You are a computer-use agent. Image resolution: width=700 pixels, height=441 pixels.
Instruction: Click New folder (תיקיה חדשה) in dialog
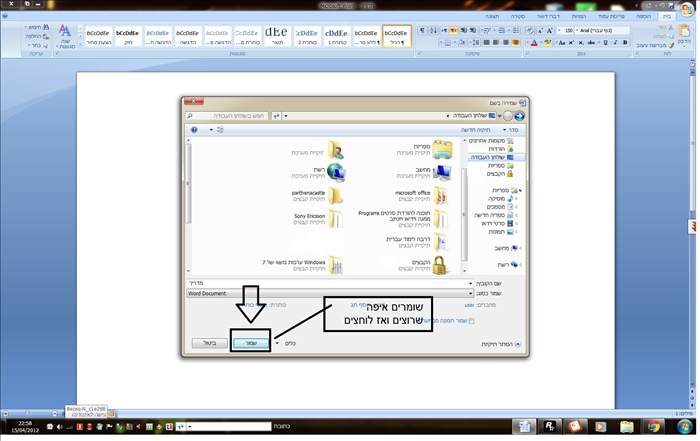click(x=475, y=130)
